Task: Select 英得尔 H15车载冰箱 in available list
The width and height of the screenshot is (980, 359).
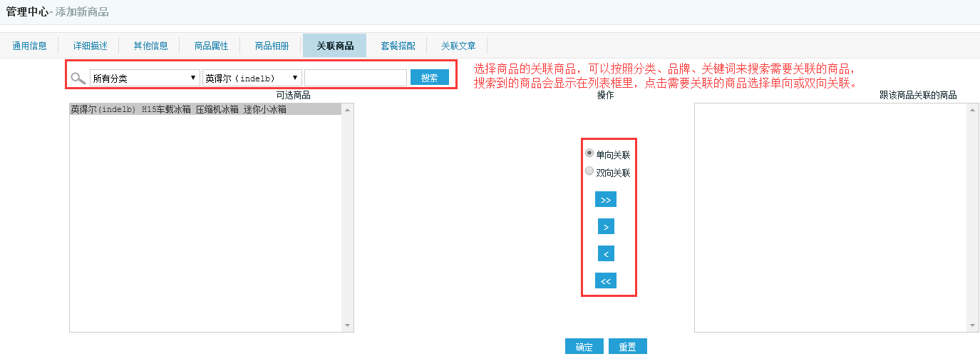Action: (178, 110)
